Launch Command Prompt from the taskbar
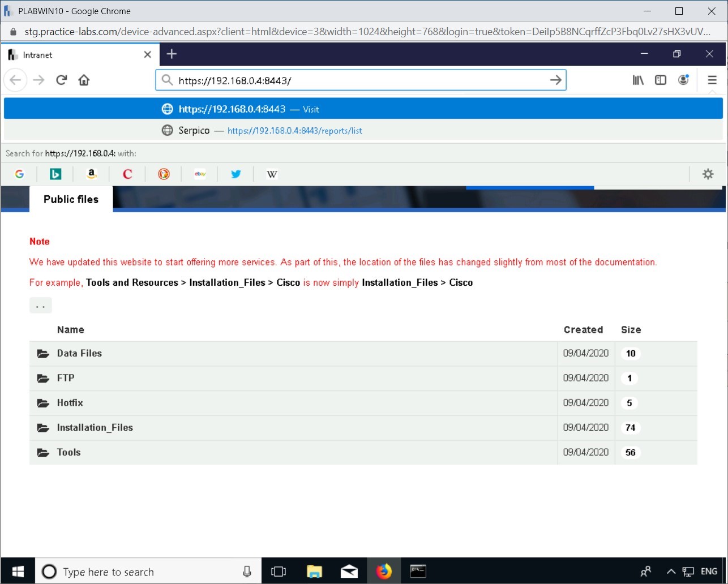The height and width of the screenshot is (584, 728). click(x=418, y=571)
